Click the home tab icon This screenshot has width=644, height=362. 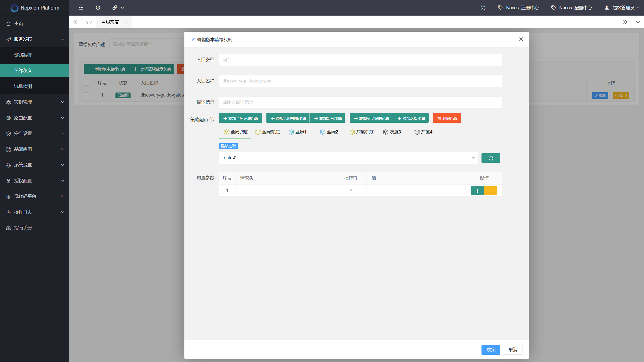pos(89,22)
